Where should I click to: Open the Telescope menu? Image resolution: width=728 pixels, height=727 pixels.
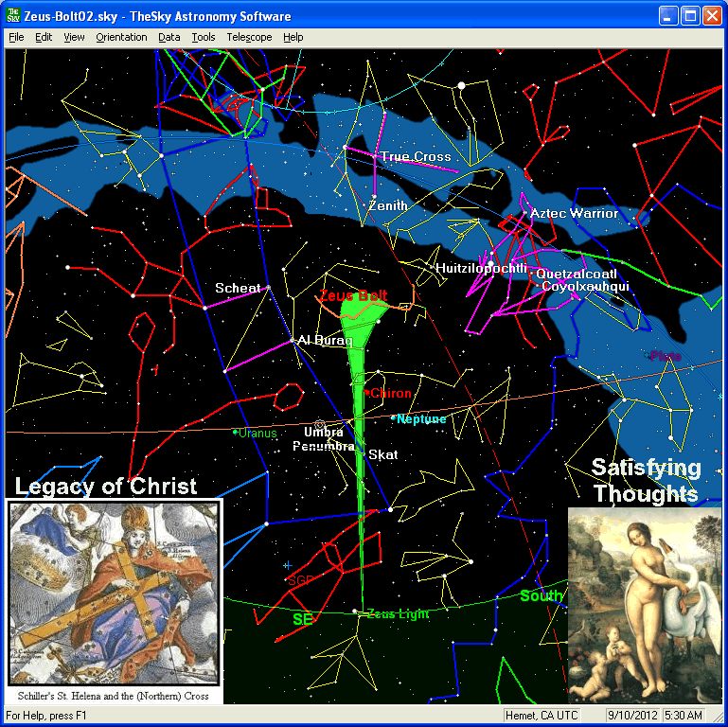click(x=249, y=37)
